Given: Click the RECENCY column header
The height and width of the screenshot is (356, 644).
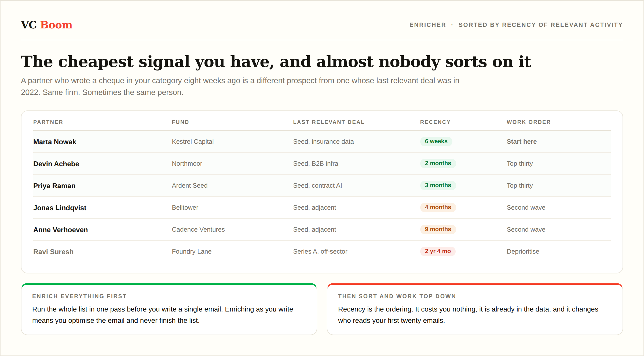Looking at the screenshot, I should [x=435, y=122].
